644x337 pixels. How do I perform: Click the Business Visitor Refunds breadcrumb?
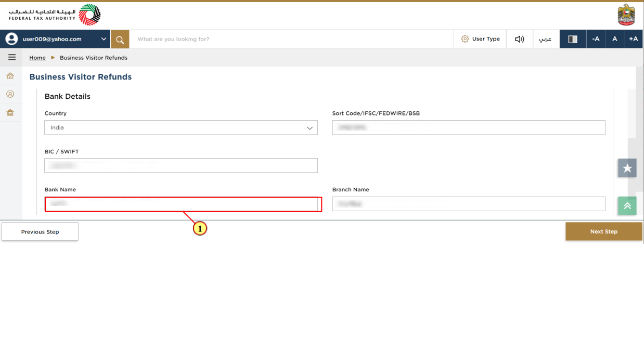(x=94, y=58)
